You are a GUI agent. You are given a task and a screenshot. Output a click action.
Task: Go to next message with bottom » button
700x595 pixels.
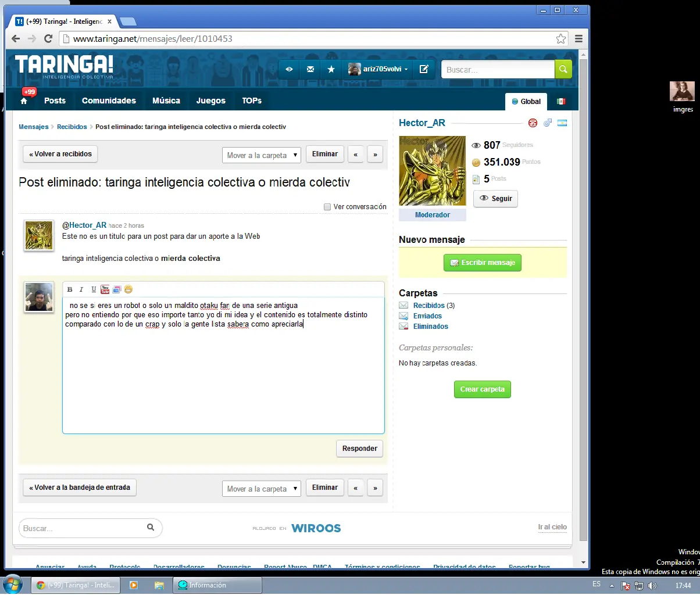point(375,488)
